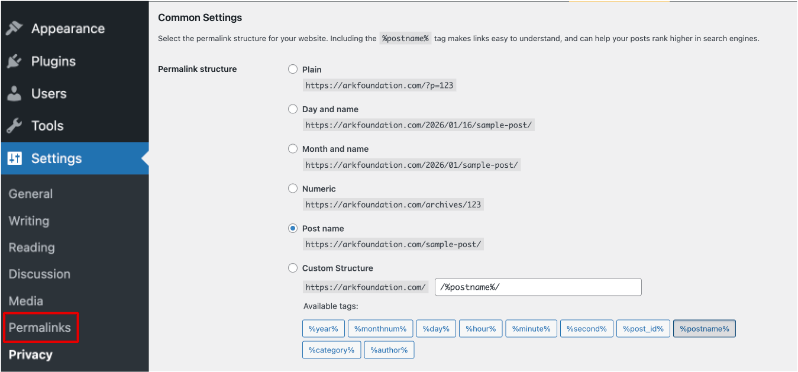Screen dimensions: 798x372
Task: Click the Appearance paintbrush icon
Action: 14,29
